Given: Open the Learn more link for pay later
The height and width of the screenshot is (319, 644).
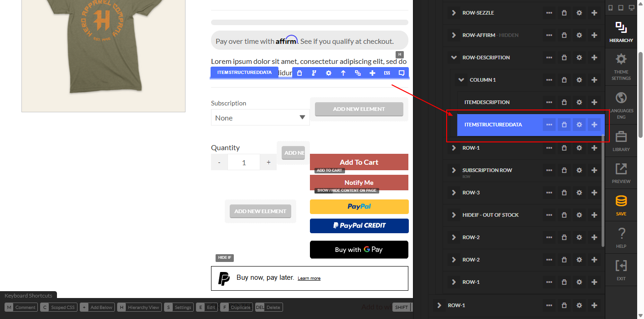Looking at the screenshot, I should click(309, 278).
